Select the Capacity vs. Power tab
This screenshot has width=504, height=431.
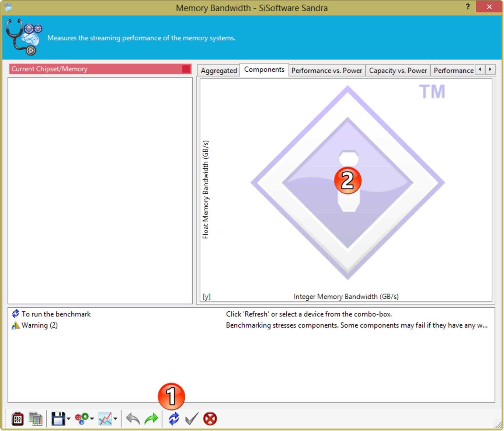coord(398,70)
